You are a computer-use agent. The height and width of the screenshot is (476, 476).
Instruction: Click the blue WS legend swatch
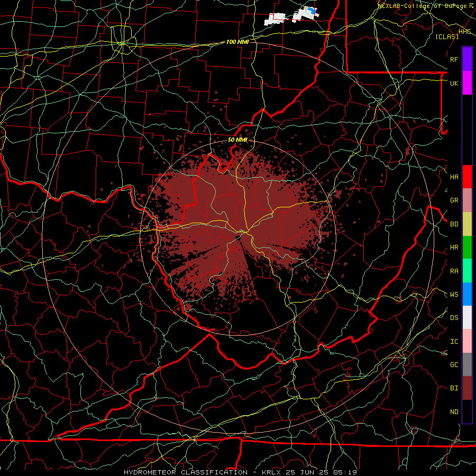click(467, 294)
